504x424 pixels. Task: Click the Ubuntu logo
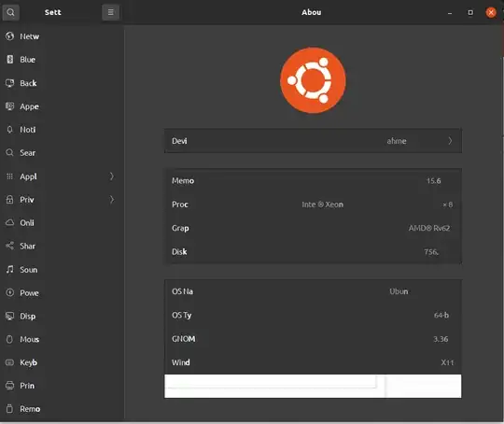coord(313,80)
